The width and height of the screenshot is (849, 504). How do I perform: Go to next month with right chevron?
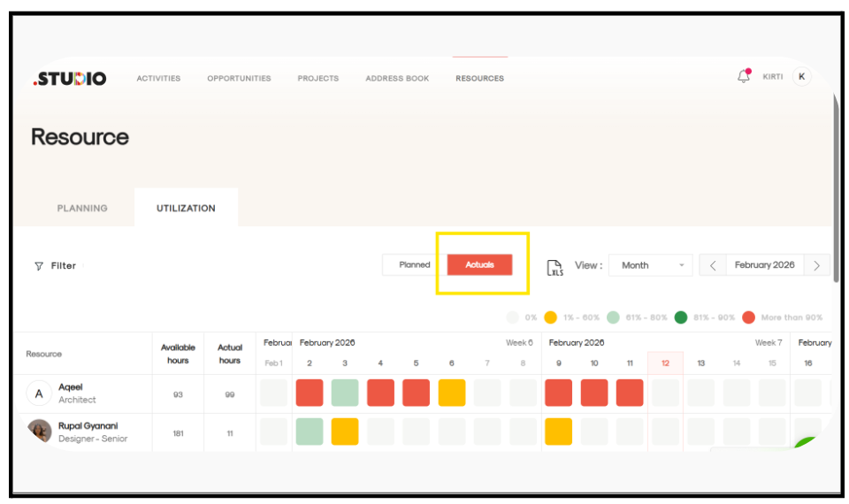[x=816, y=265]
